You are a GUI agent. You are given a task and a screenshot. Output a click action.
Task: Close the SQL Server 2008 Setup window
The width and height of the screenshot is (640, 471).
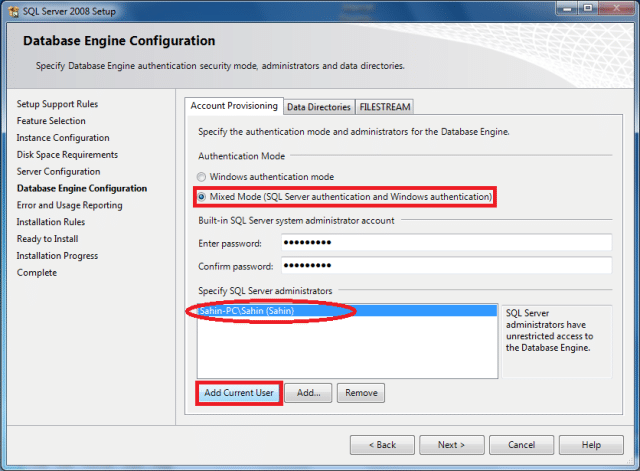click(x=616, y=8)
